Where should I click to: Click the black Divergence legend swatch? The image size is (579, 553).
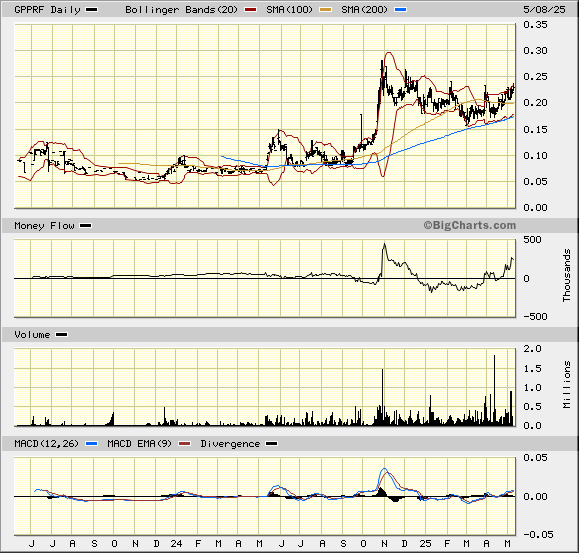[272, 444]
